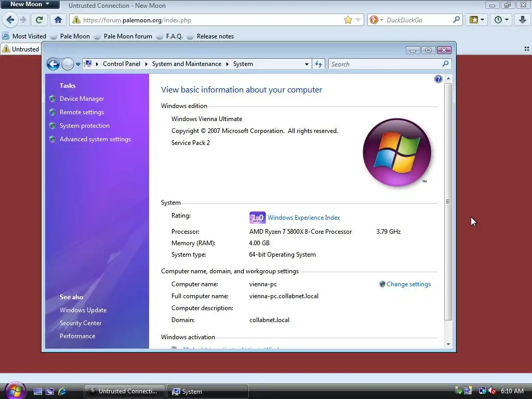Open the Pale Moon forum bookmark
532x399 pixels.
123,36
